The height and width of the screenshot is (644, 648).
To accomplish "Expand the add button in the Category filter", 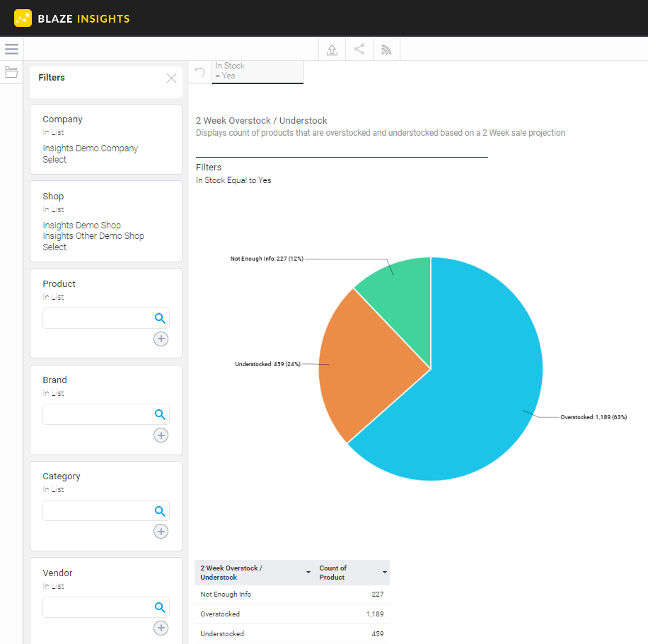I will [x=161, y=531].
